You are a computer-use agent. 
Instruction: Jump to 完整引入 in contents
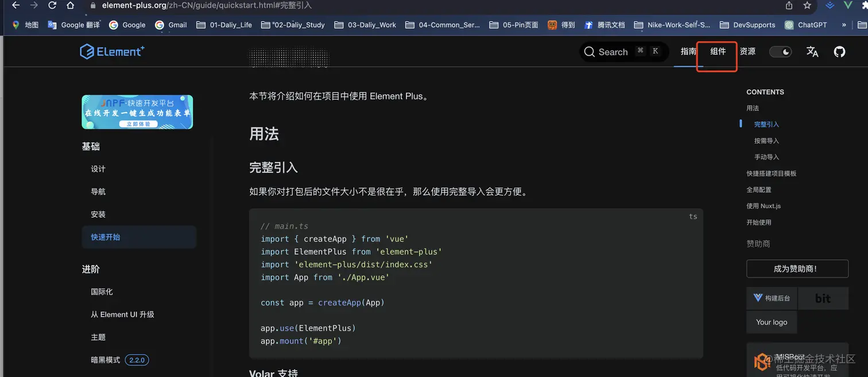(x=766, y=124)
